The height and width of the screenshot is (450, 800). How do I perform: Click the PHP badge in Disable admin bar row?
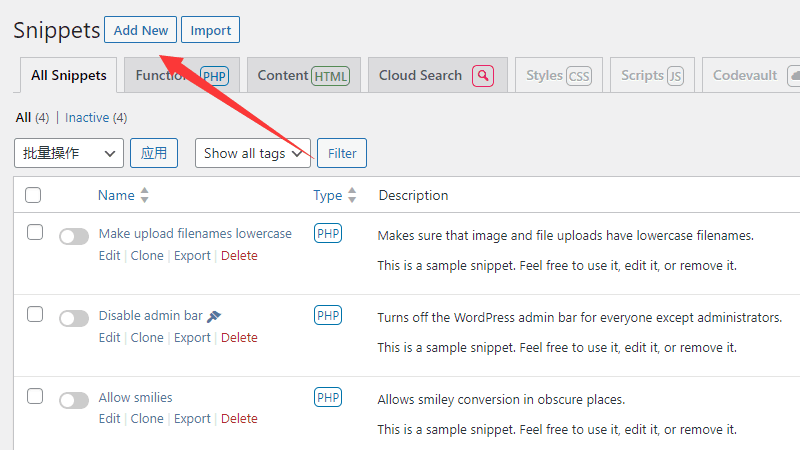tap(328, 316)
